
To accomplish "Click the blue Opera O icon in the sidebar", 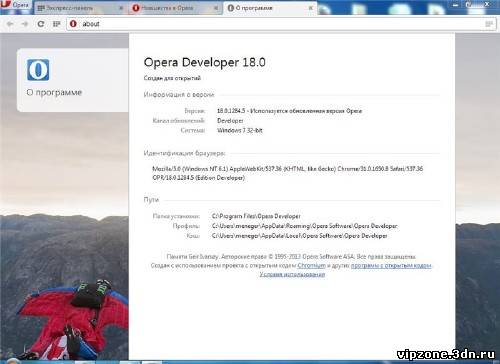I will 38,70.
